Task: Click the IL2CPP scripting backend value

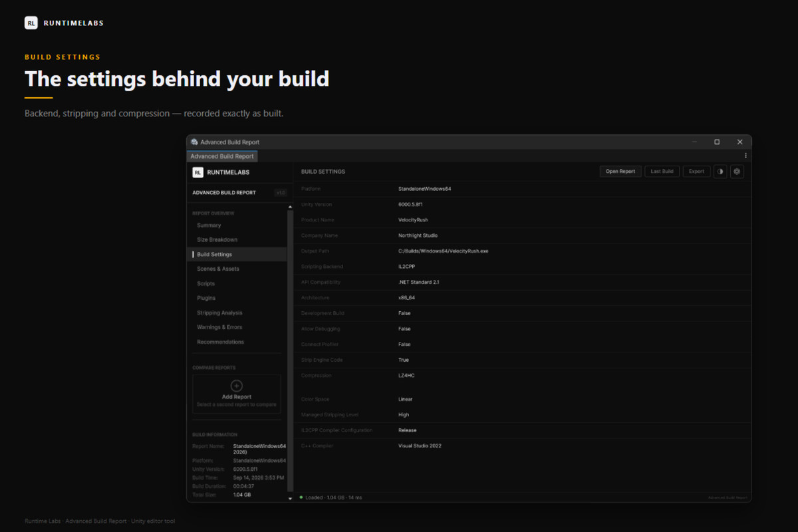Action: pos(406,267)
